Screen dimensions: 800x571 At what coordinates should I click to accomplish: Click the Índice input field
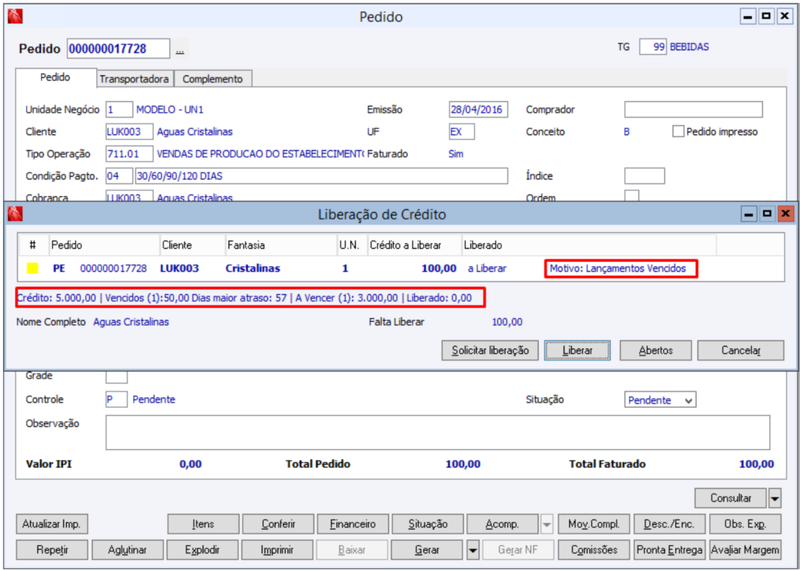click(644, 176)
